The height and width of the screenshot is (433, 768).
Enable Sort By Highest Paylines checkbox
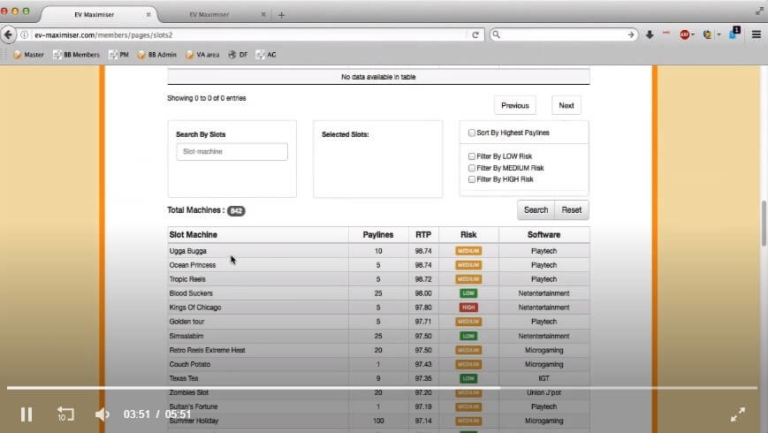(472, 132)
